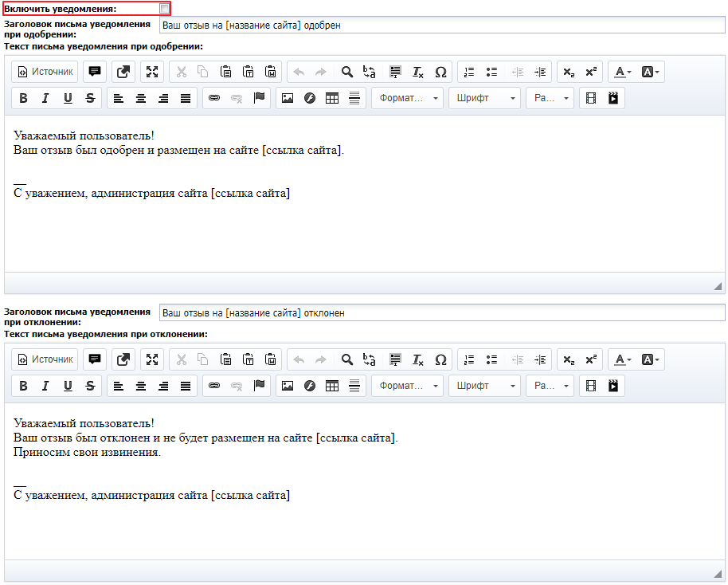
Task: Insert special character (Omega) in rejection editor
Action: (x=440, y=359)
